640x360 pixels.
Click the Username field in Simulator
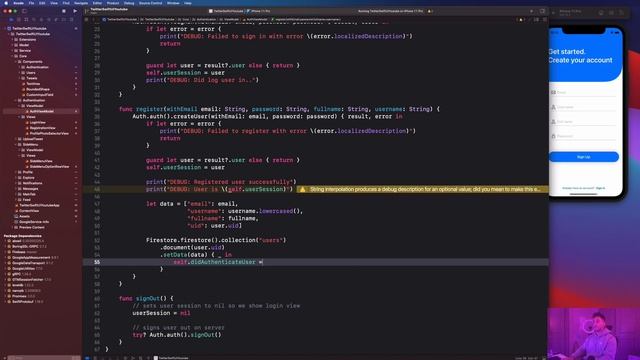tap(584, 107)
